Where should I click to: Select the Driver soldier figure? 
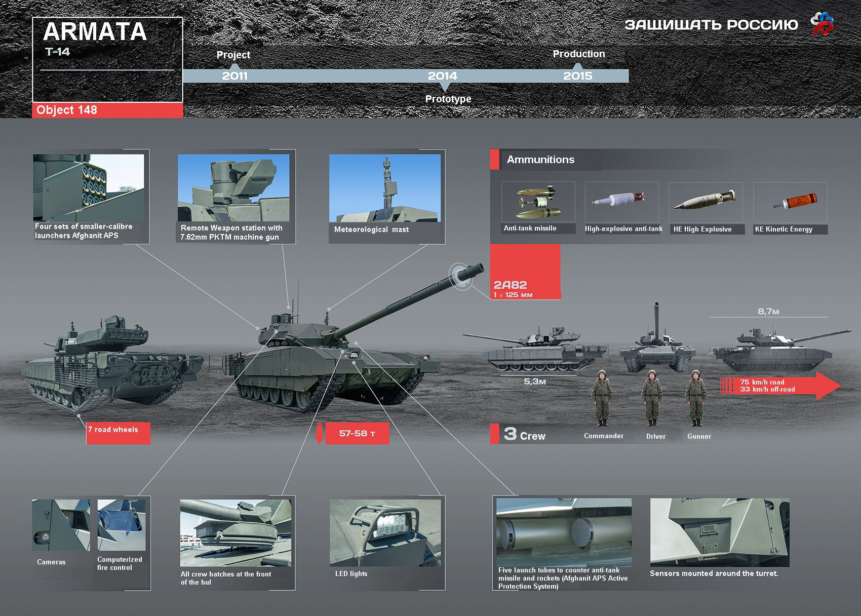(652, 398)
